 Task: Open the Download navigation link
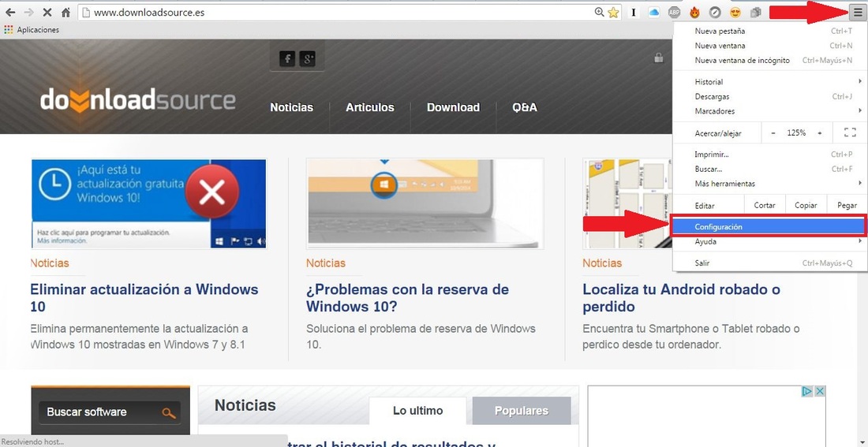[453, 107]
